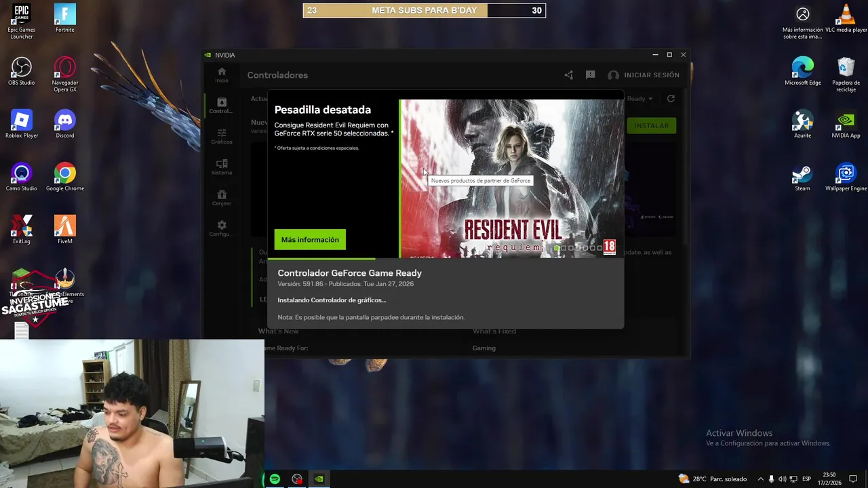This screenshot has width=868, height=488.
Task: Change the ESP input language indicator
Action: click(807, 479)
